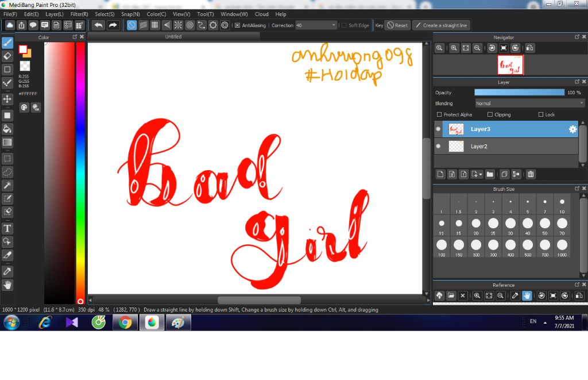This screenshot has width=588, height=380.
Task: Turn snap off with the blue icon
Action: tap(131, 25)
